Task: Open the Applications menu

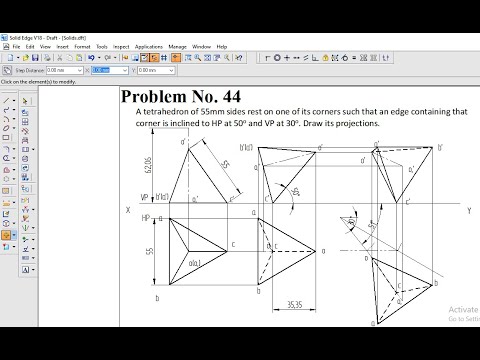Action: point(149,47)
